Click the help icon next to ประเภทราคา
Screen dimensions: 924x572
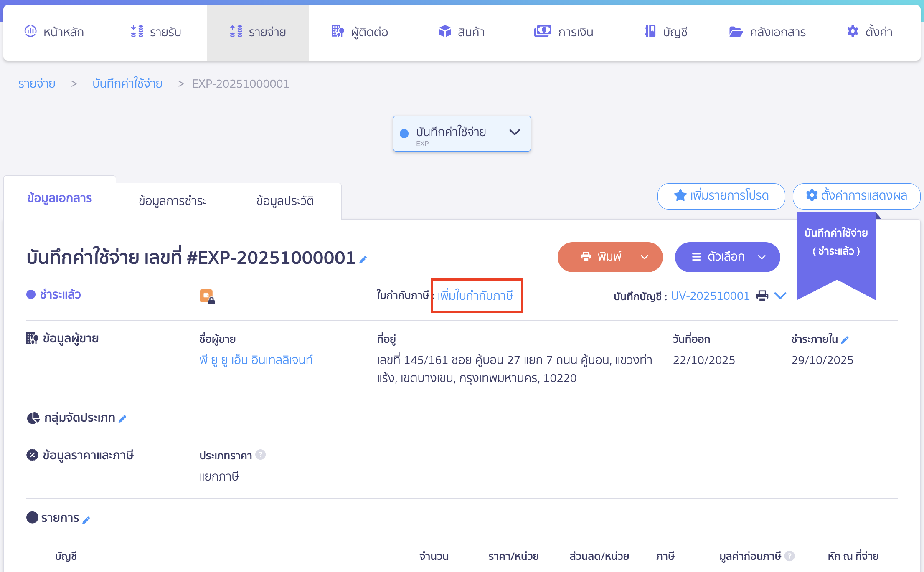[x=261, y=455]
